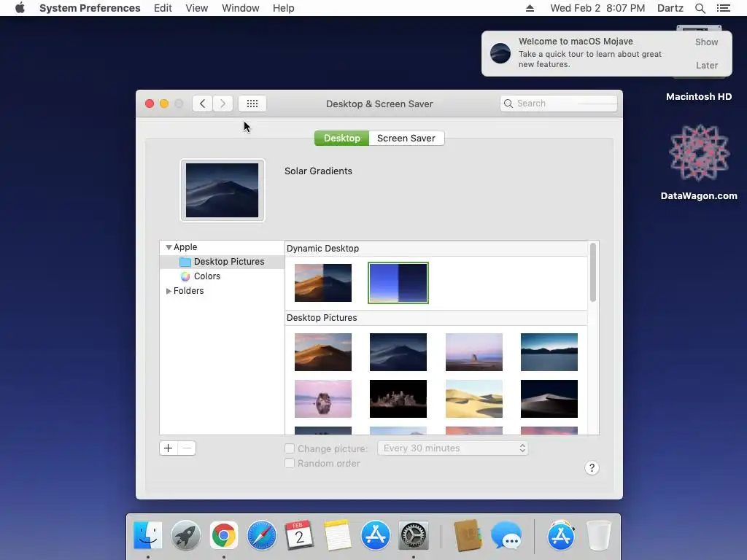
Task: Click the Dartz user name in menu bar
Action: (x=670, y=8)
